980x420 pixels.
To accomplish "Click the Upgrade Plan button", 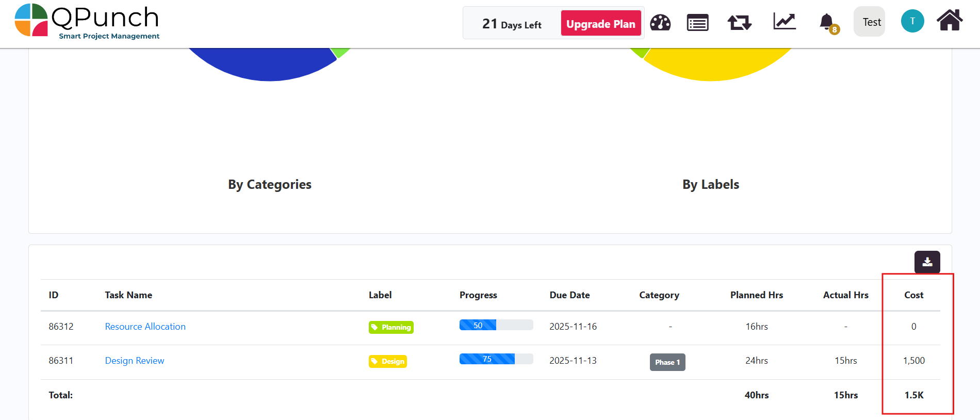I will [x=600, y=24].
